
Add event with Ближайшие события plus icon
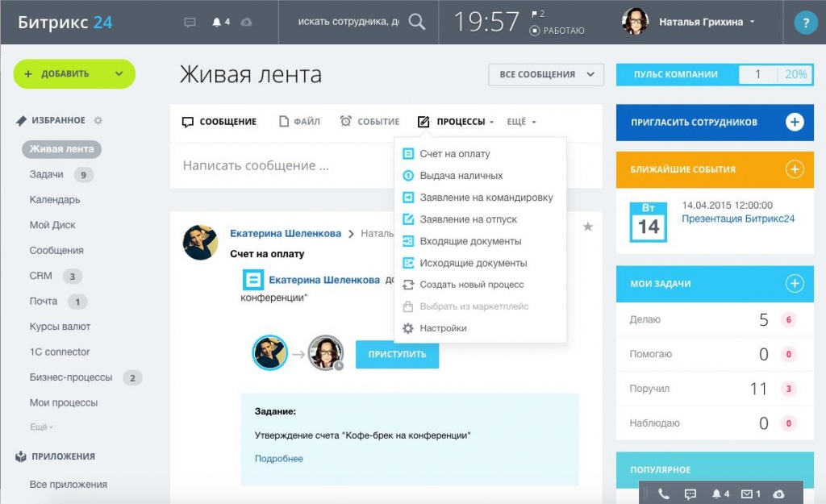point(795,169)
